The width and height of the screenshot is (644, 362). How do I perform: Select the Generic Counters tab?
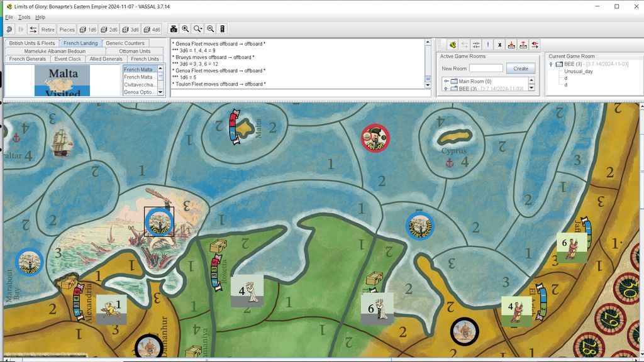pyautogui.click(x=125, y=43)
